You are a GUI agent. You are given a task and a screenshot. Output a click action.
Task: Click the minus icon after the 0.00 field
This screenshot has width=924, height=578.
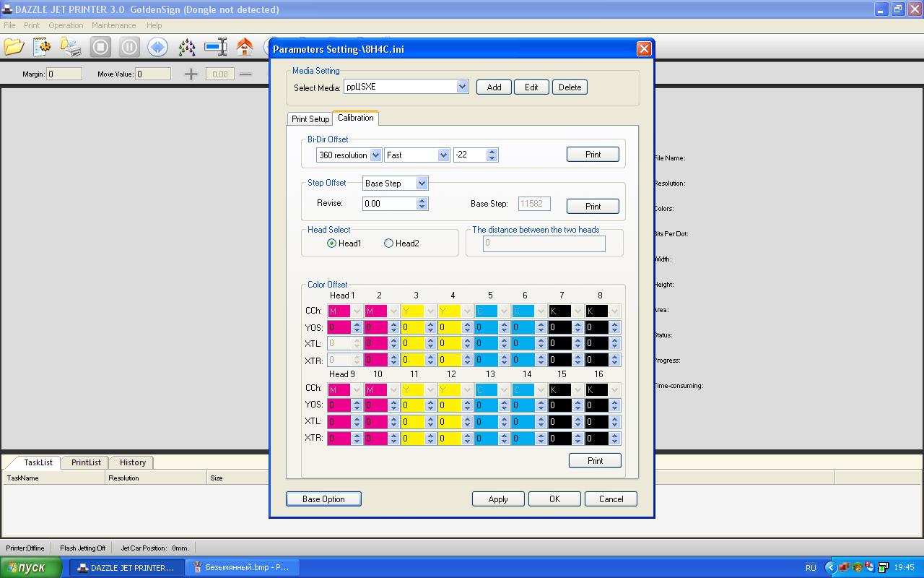(245, 74)
